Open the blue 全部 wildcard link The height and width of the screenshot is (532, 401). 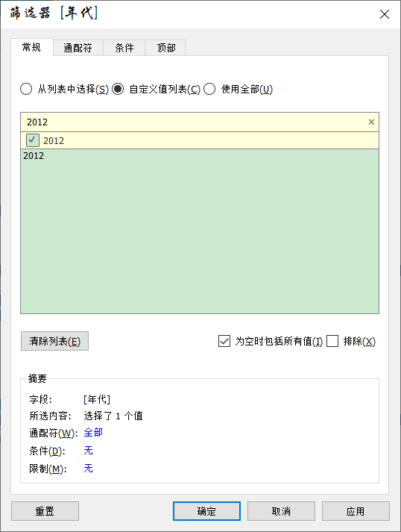point(93,433)
